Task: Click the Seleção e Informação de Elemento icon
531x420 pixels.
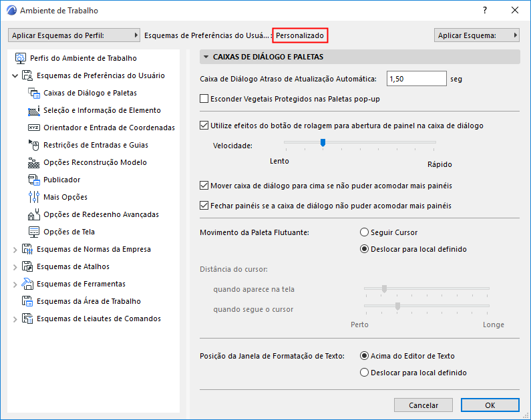Action: [x=34, y=110]
